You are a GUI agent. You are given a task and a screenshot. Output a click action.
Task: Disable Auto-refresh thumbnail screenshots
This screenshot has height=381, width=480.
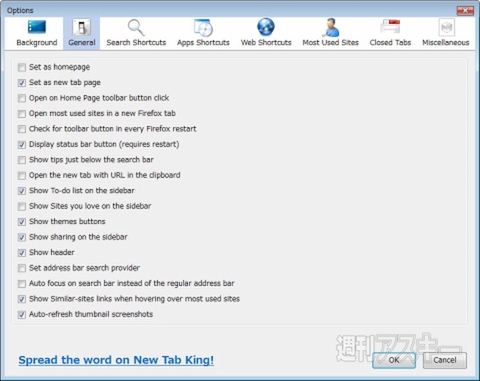[x=22, y=314]
